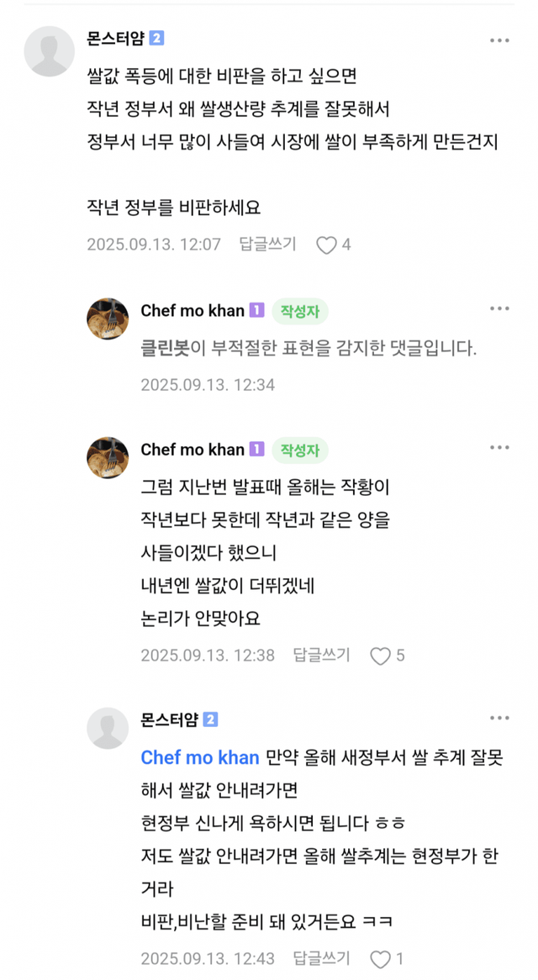The width and height of the screenshot is (538, 980).
Task: Toggle heart on 몬스터얌's 12:43 reply
Action: point(381,959)
